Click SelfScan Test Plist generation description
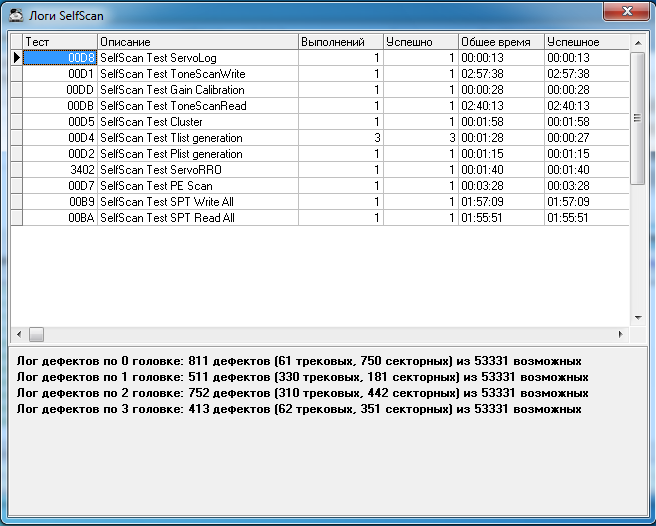Screen dimensions: 656x526 (198, 154)
